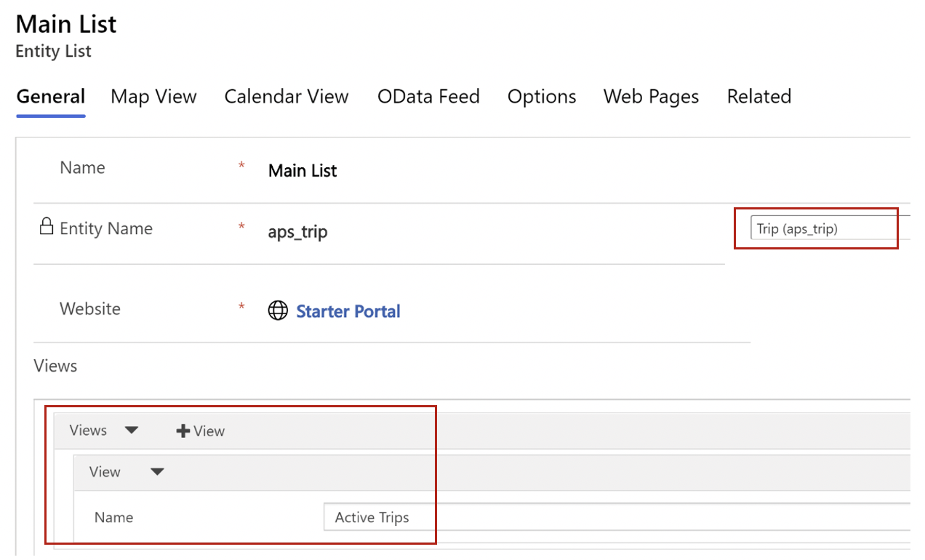Expand the View section dropdown arrow

[157, 472]
